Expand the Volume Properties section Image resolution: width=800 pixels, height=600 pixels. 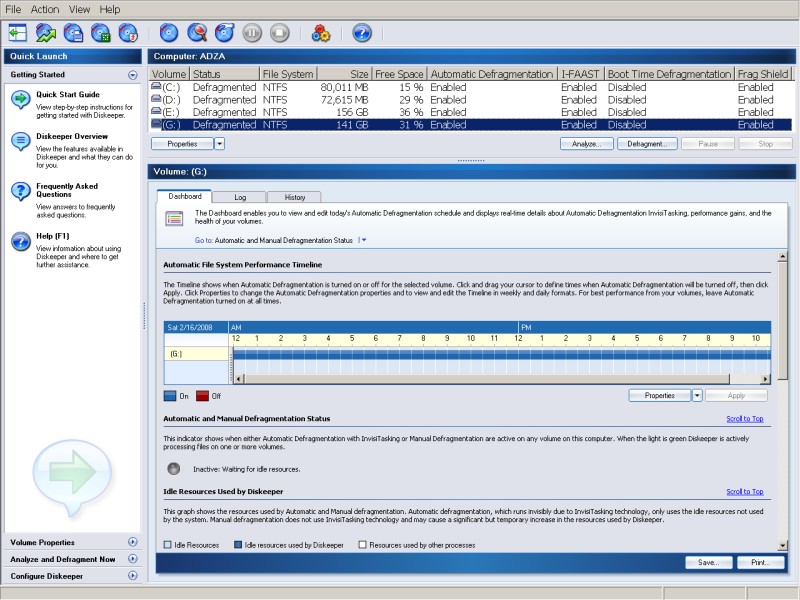coord(133,542)
